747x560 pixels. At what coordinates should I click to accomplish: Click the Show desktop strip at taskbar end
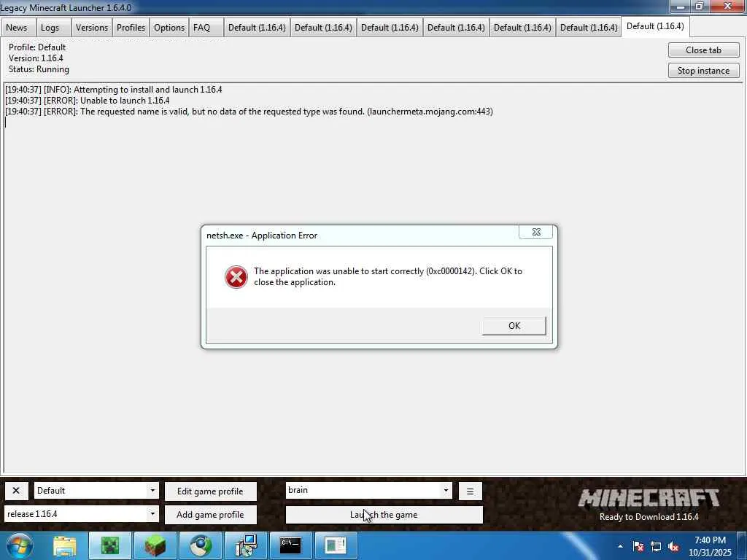click(x=742, y=545)
